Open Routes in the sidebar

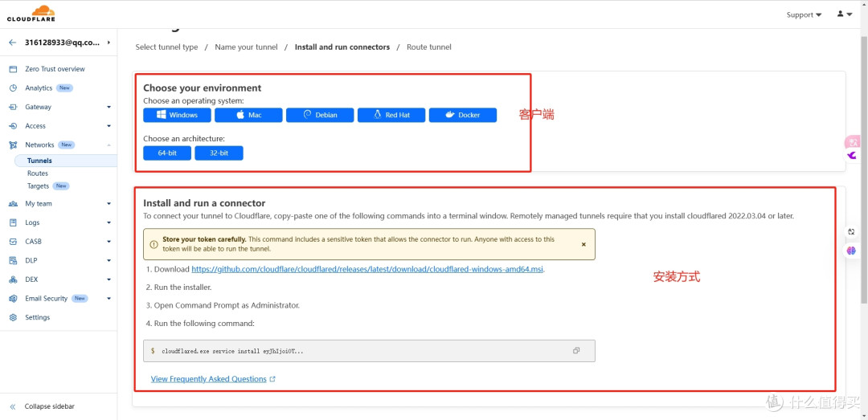pos(38,173)
